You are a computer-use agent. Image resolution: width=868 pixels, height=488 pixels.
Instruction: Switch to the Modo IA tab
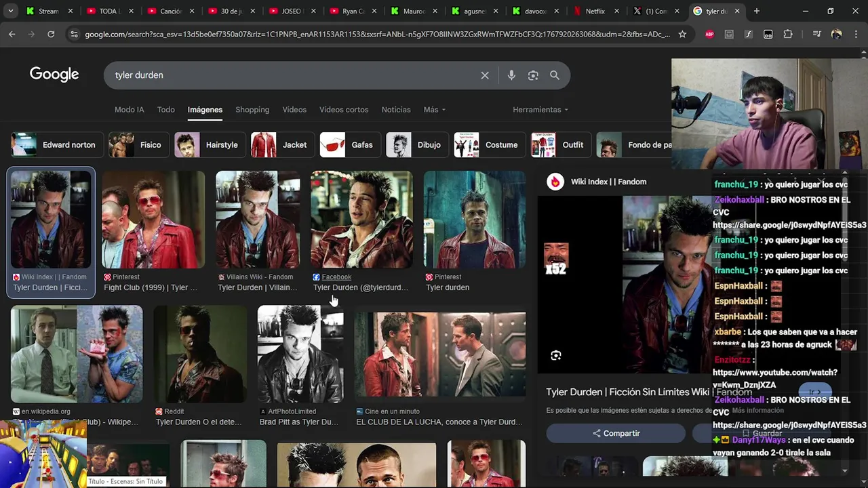tap(130, 110)
